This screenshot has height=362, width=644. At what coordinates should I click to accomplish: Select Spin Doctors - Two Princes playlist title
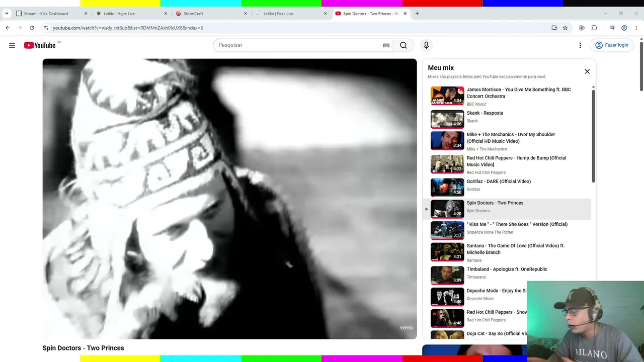click(495, 203)
